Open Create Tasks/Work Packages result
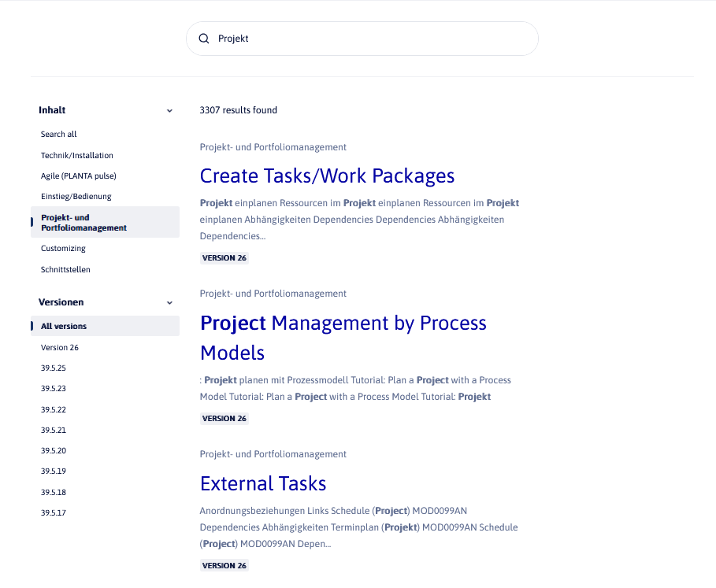The height and width of the screenshot is (588, 716). [x=327, y=176]
